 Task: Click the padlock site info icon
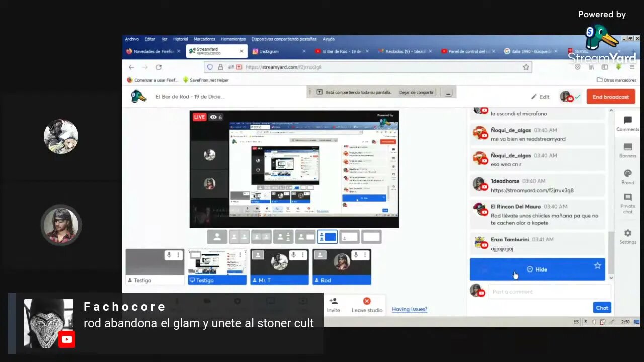[x=220, y=67]
